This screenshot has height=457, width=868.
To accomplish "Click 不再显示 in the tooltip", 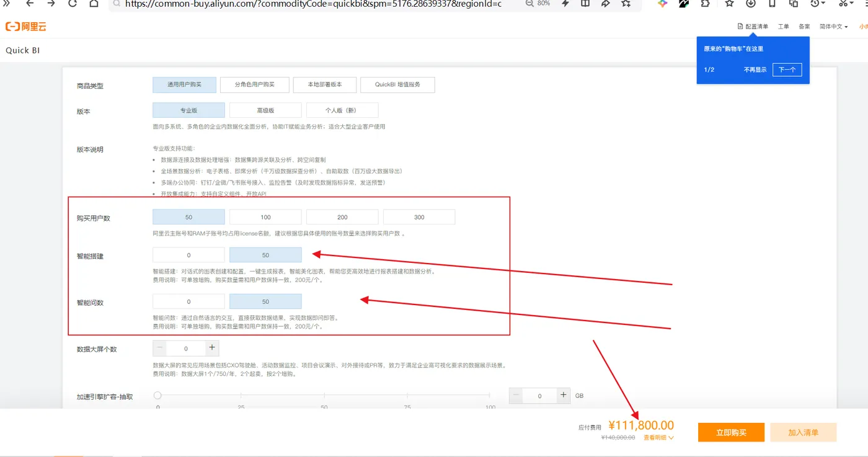I will click(755, 70).
